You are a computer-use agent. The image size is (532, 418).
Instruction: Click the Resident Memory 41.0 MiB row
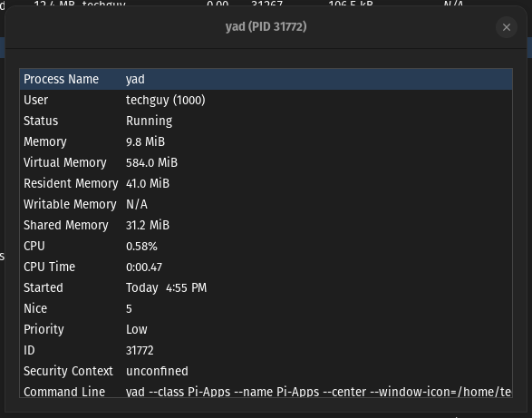(x=266, y=183)
